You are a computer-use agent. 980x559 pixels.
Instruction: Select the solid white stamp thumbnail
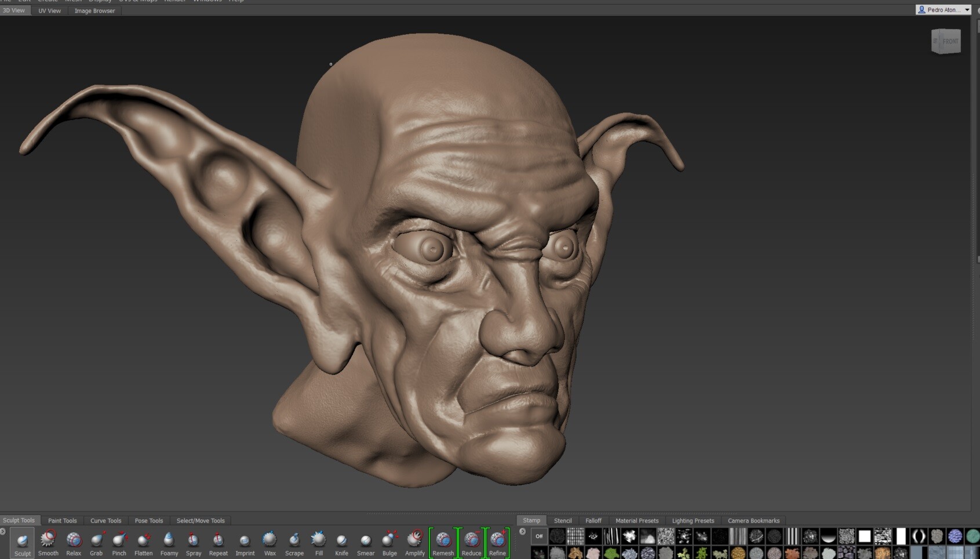pos(865,536)
